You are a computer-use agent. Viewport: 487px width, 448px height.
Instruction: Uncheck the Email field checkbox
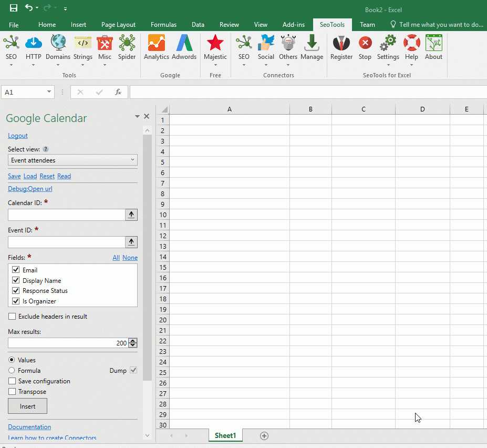(x=16, y=270)
